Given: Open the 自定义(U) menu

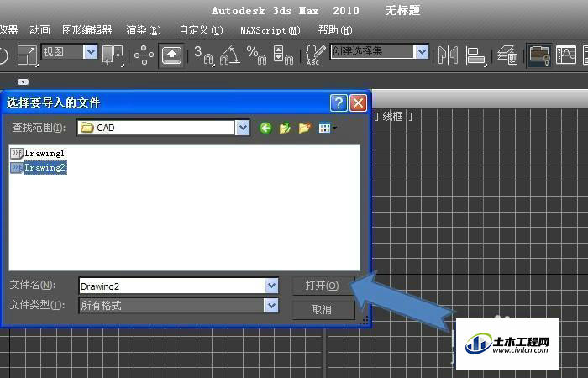Looking at the screenshot, I should point(201,30).
